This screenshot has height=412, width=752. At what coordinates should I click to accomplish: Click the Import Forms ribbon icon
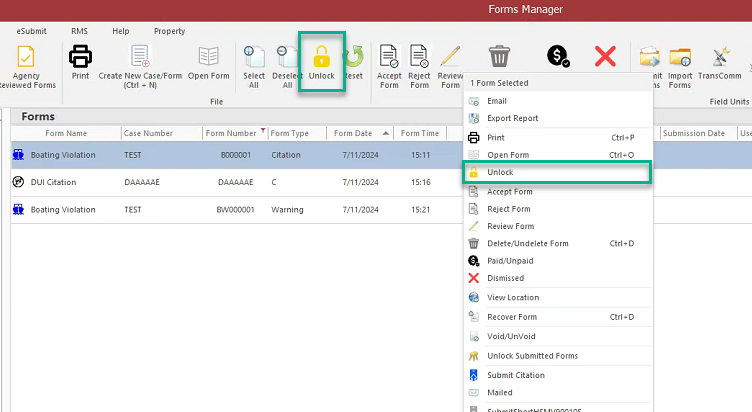[x=680, y=60]
